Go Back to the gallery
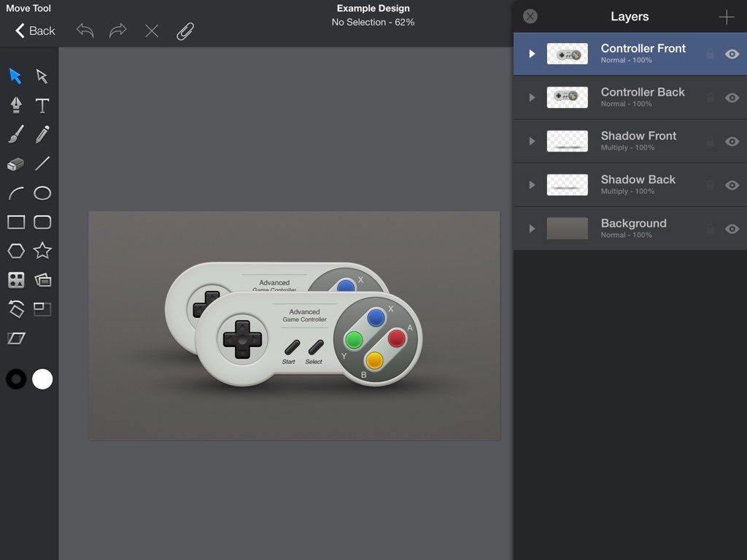Screen dimensions: 747x560 click(x=35, y=31)
